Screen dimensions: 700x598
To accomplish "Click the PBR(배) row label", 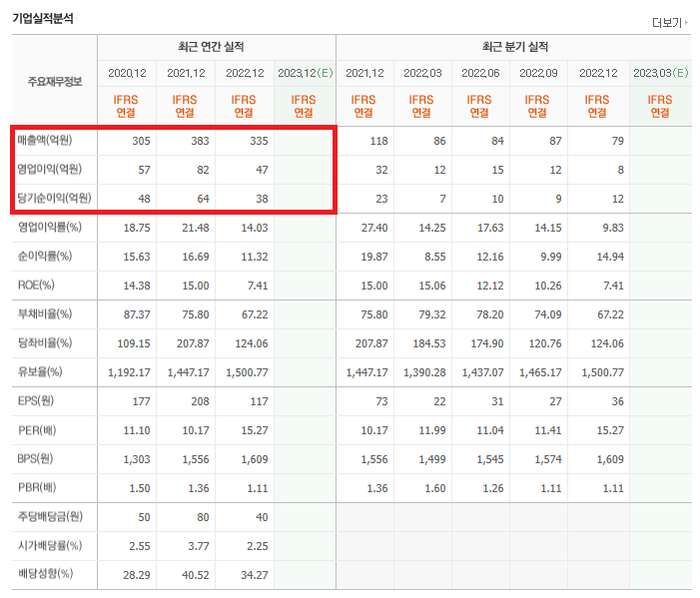I will (x=37, y=487).
